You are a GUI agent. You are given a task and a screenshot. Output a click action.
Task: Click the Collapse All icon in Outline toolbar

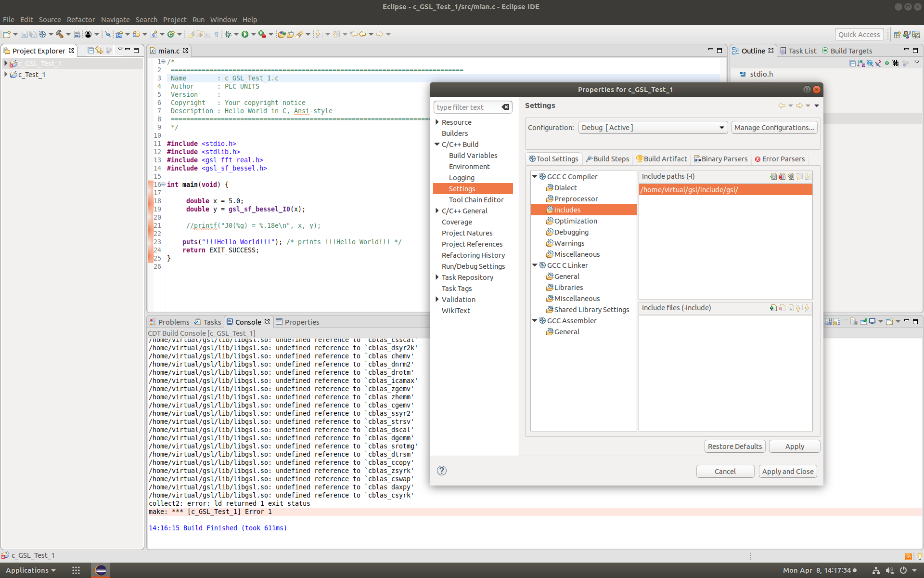[x=852, y=63]
